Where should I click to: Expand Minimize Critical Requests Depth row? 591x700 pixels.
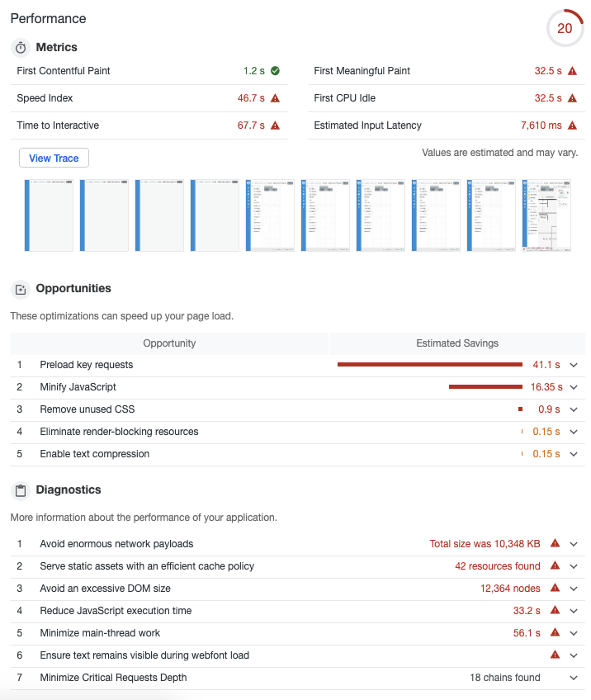click(573, 678)
